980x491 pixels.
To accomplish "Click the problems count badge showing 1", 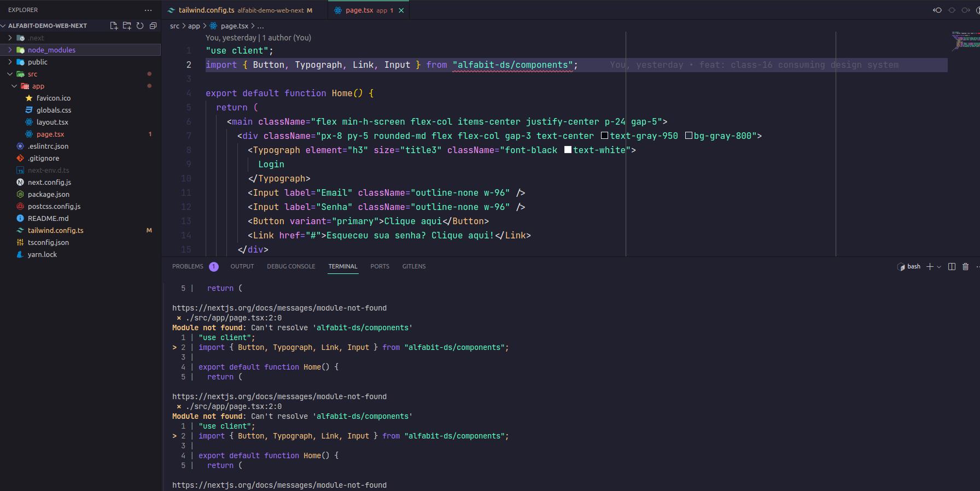I will click(214, 267).
